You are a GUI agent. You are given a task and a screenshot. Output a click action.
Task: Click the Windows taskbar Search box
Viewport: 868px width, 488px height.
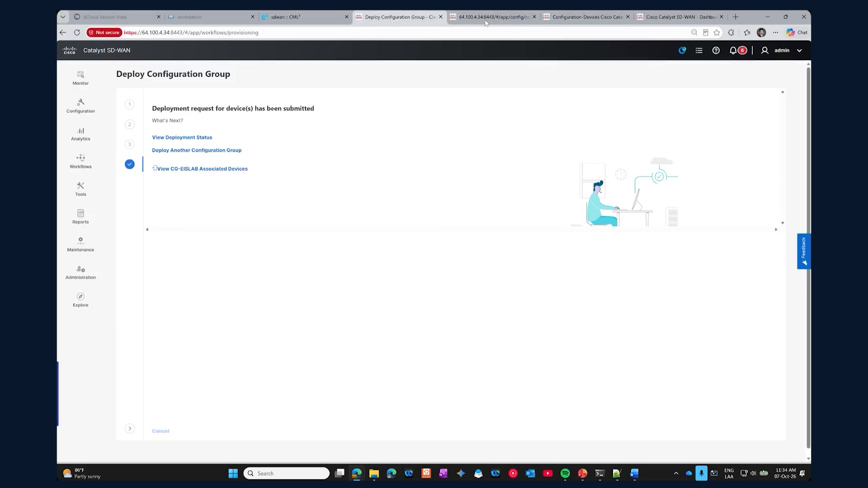pos(287,473)
